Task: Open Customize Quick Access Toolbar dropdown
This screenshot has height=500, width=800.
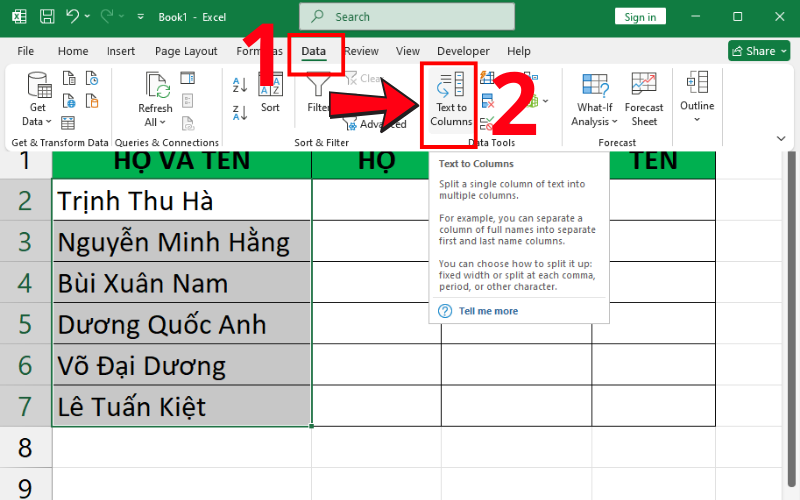Action: 140,17
